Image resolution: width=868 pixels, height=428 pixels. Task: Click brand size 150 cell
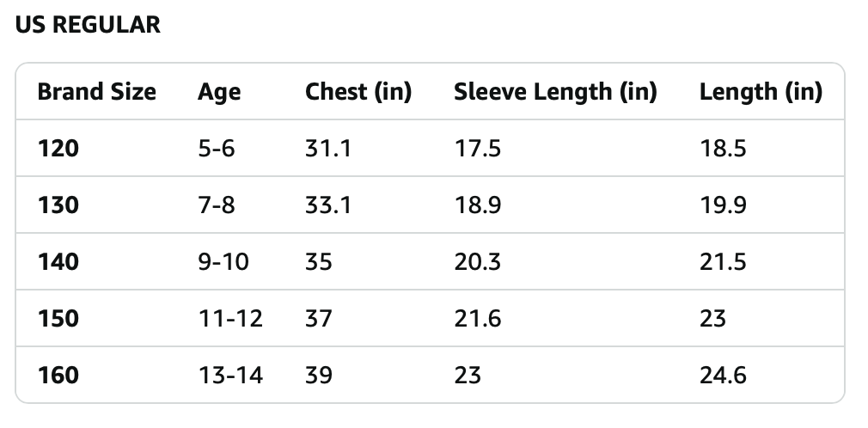[x=58, y=318]
